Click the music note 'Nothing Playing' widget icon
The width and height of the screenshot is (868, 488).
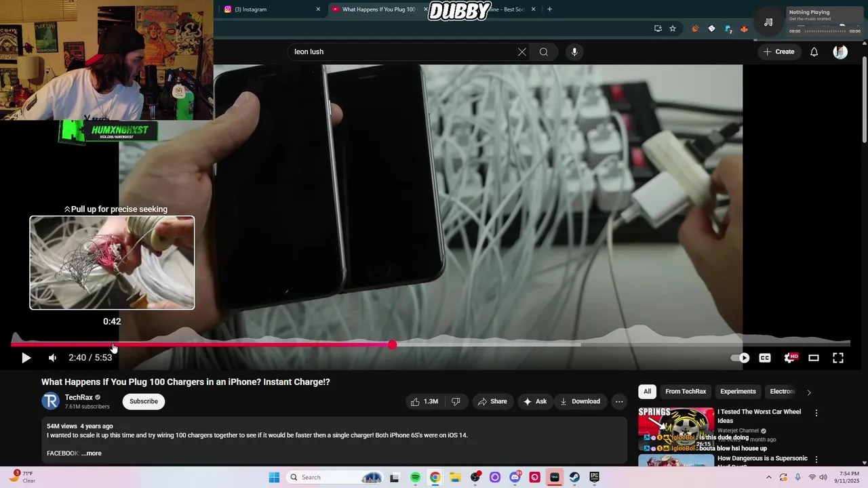pyautogui.click(x=768, y=22)
